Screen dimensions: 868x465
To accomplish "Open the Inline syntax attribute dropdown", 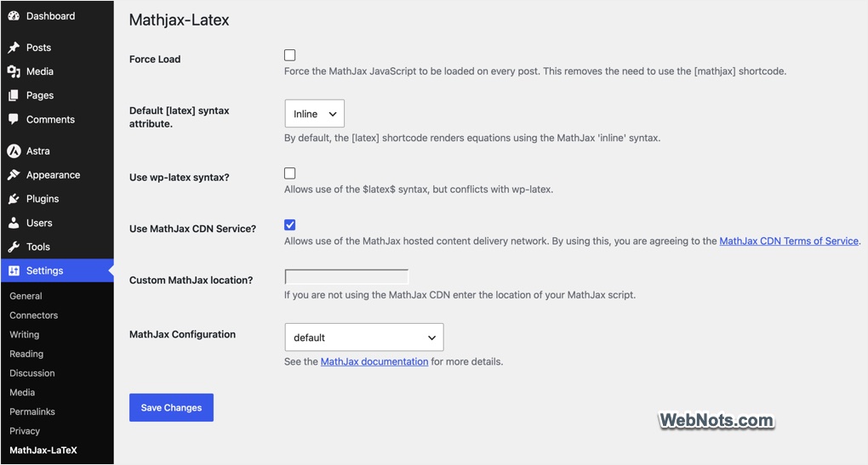I will pos(314,113).
